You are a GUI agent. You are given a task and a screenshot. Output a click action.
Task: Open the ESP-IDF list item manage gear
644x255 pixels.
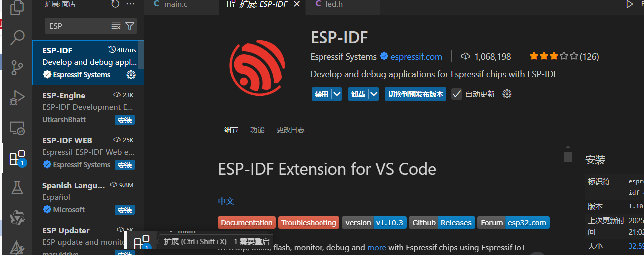pyautogui.click(x=131, y=75)
